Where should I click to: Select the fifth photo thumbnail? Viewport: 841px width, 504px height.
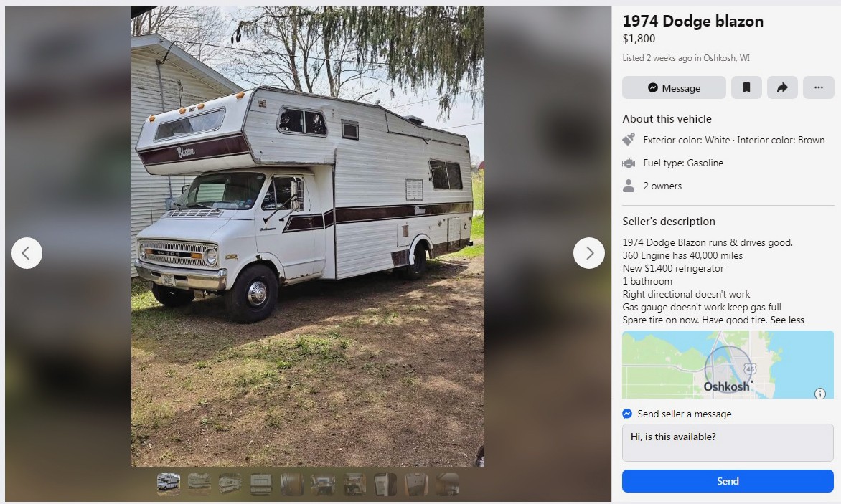click(x=292, y=484)
